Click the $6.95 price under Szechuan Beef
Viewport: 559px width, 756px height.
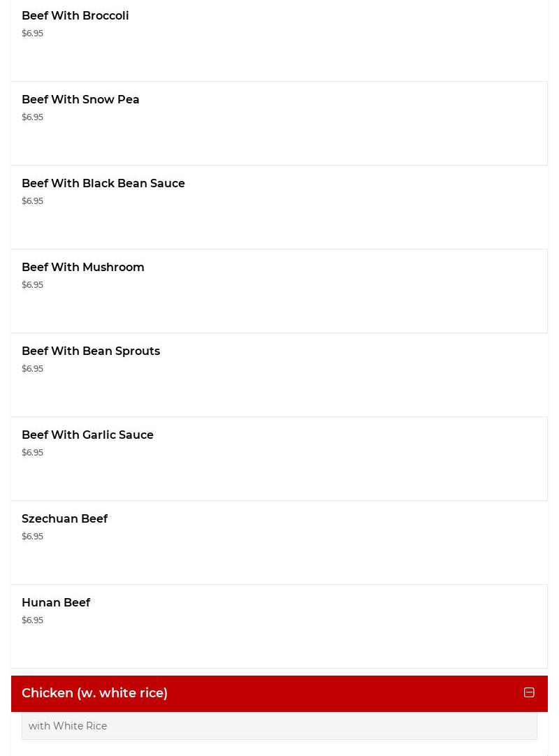[x=32, y=536]
